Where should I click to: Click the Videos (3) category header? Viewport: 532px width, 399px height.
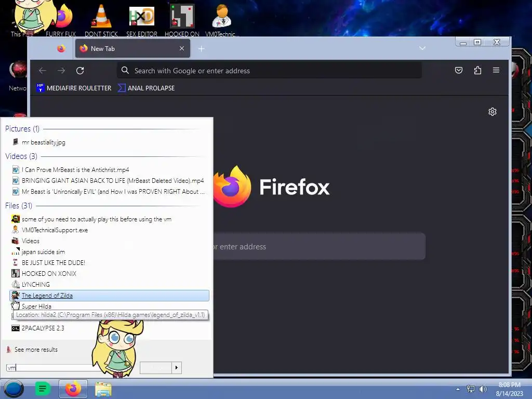(21, 156)
